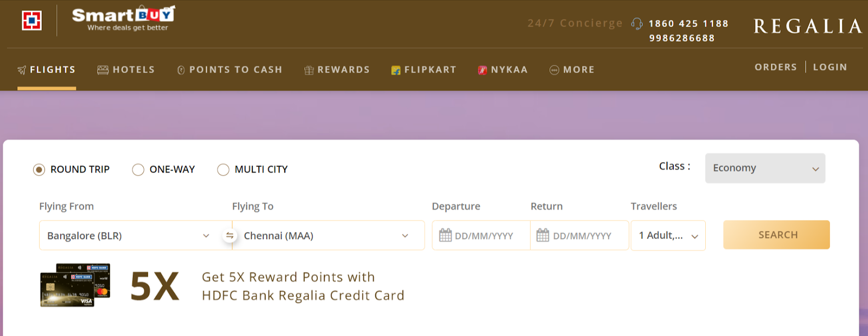
Task: Open the Orders link
Action: 775,67
